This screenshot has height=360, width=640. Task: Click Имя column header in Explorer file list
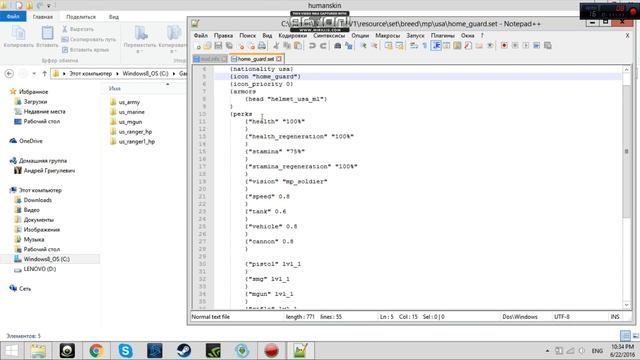pos(115,88)
